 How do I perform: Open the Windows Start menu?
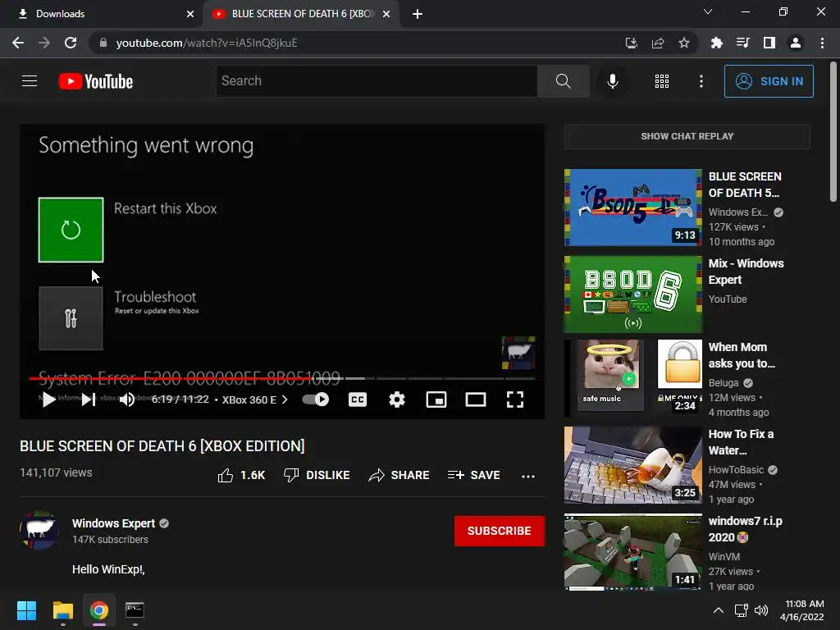tap(26, 610)
